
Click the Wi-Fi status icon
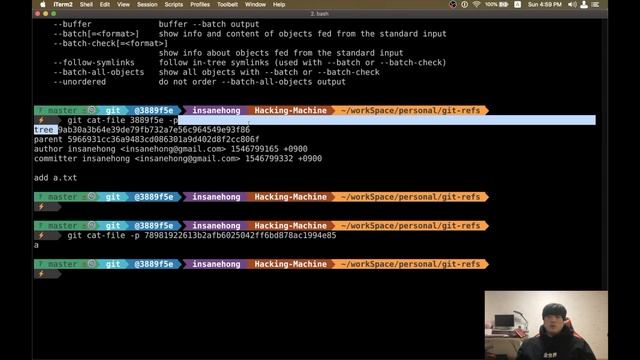coord(476,4)
